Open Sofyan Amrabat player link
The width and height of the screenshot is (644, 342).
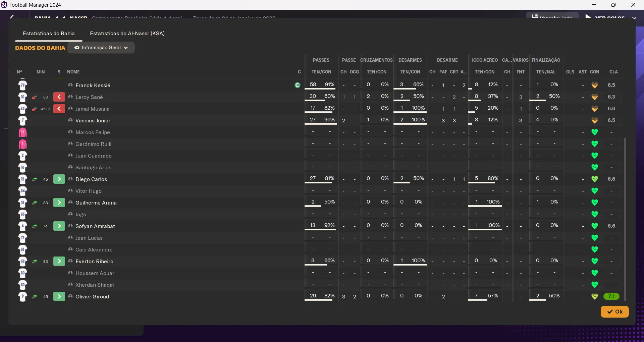pyautogui.click(x=95, y=226)
